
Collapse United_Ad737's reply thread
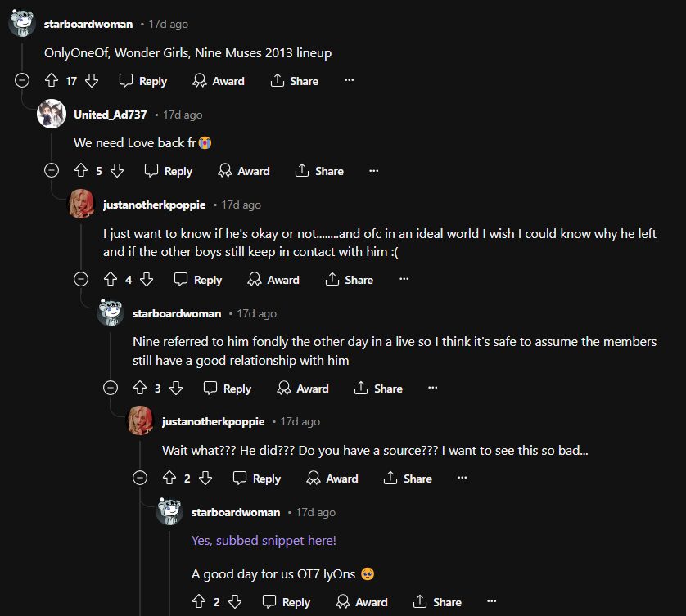pyautogui.click(x=51, y=171)
